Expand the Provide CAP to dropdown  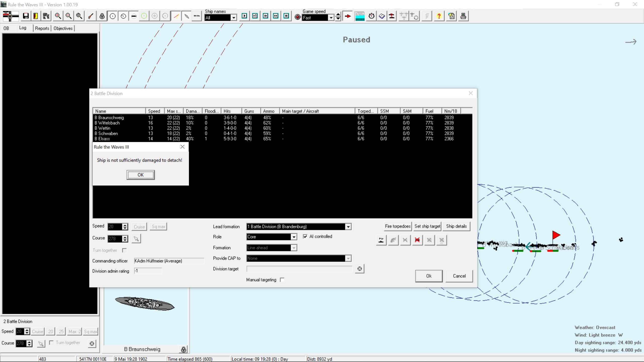coord(348,258)
